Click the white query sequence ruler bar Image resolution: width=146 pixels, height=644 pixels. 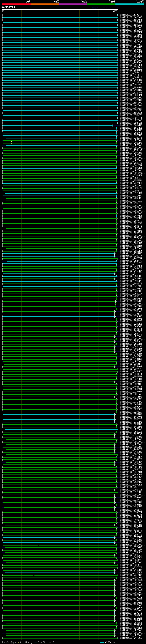coord(60,10)
